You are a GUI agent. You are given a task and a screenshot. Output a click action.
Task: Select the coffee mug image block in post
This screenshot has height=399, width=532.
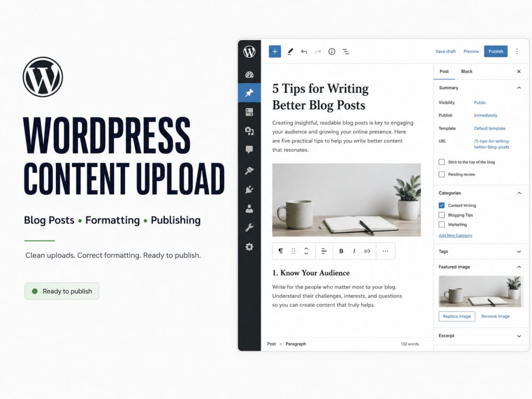346,200
